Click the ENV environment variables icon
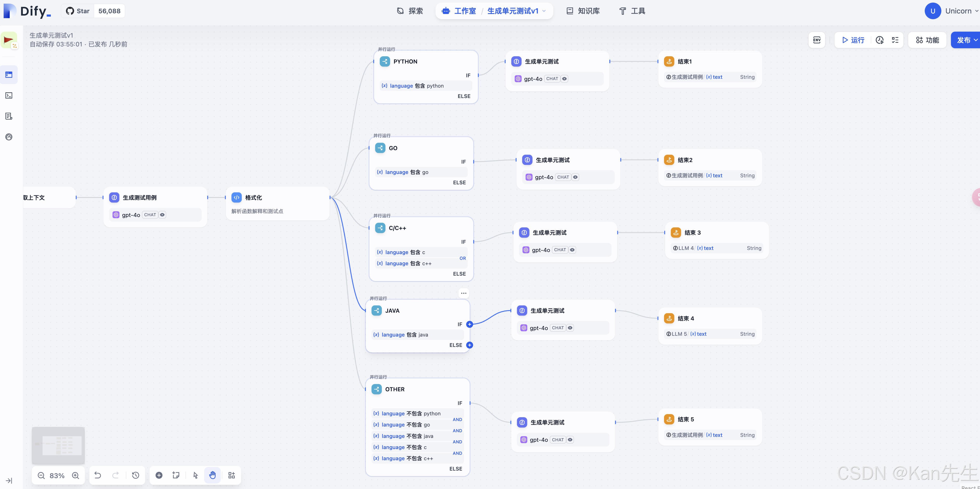The width and height of the screenshot is (980, 489). pos(816,40)
